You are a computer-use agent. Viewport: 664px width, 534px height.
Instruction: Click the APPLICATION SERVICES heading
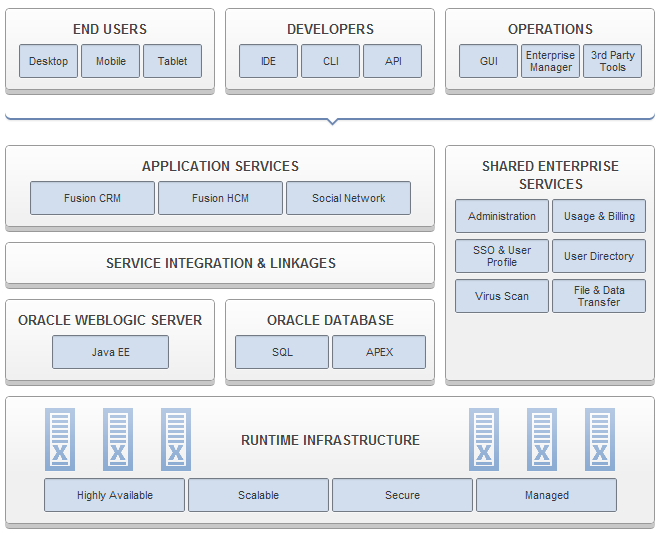(220, 166)
